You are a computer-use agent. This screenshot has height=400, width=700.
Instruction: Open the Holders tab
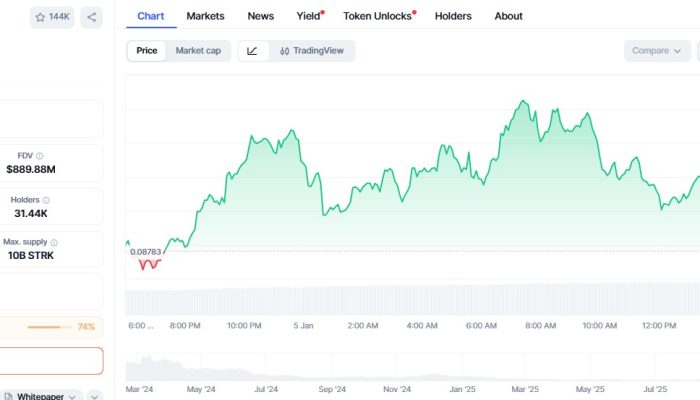tap(453, 16)
